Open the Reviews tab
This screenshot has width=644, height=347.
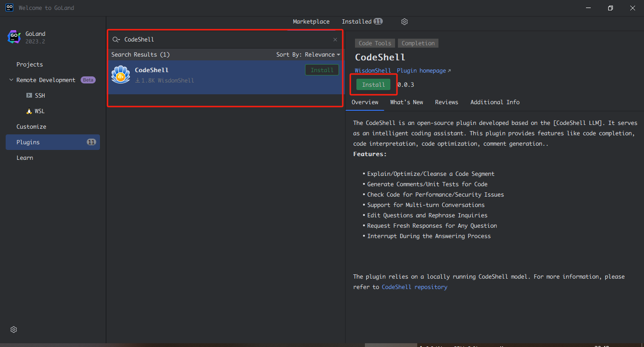click(446, 102)
